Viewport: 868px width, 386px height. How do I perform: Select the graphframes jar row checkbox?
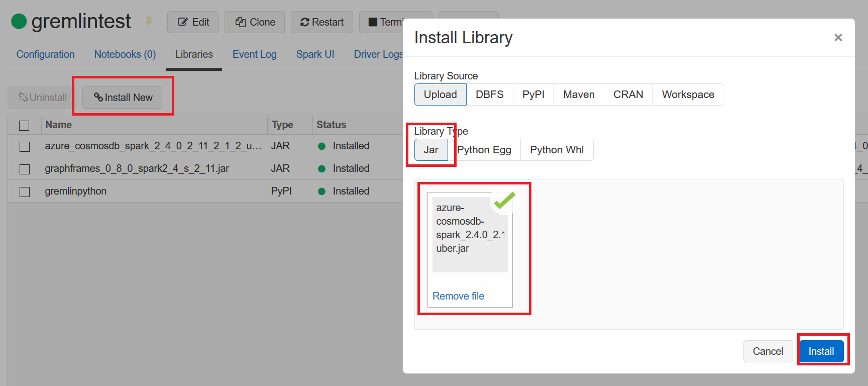pyautogui.click(x=24, y=169)
